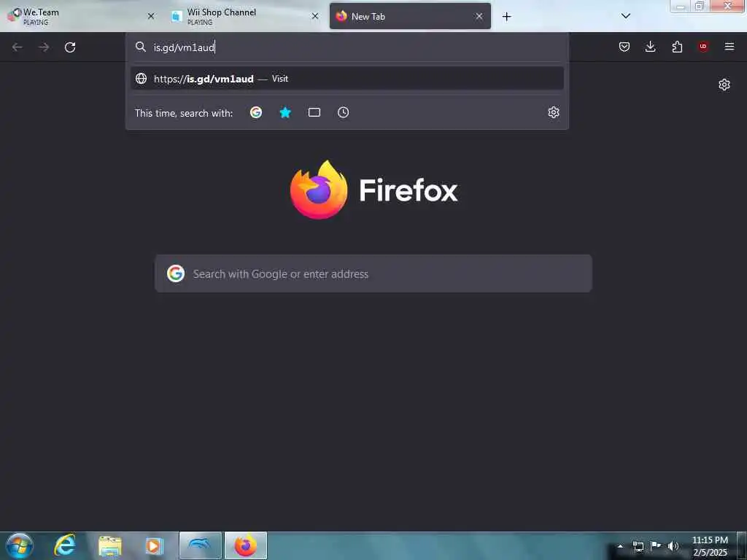Close the New Tab tab
The height and width of the screenshot is (560, 747).
click(479, 16)
